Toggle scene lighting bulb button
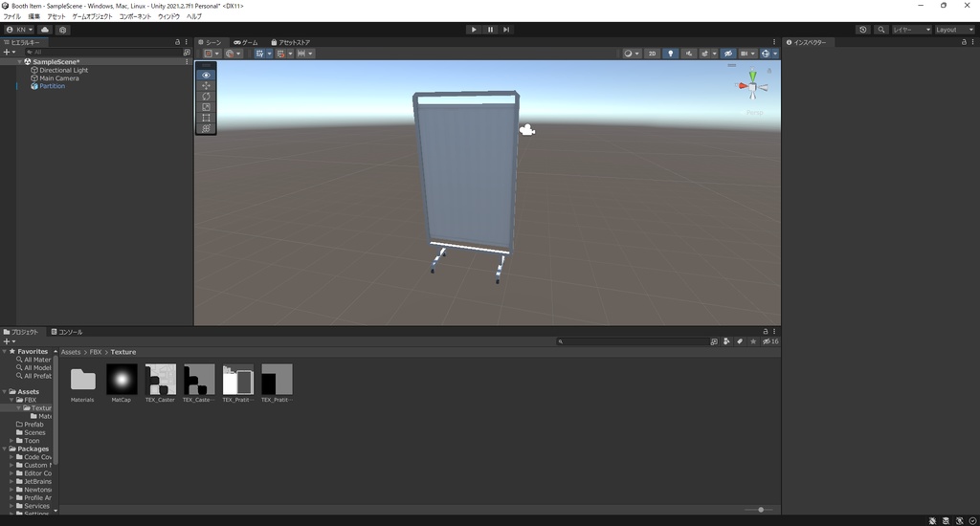The height and width of the screenshot is (526, 980). pyautogui.click(x=671, y=54)
